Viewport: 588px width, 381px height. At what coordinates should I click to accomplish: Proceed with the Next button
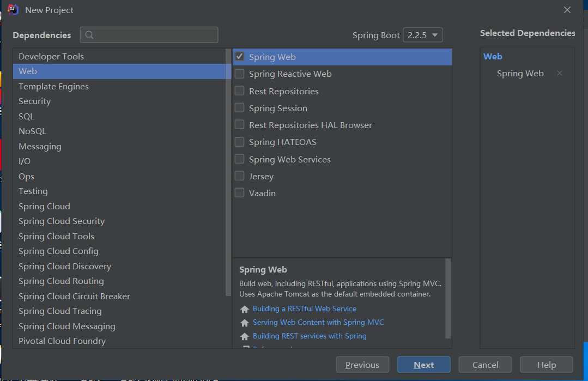424,365
